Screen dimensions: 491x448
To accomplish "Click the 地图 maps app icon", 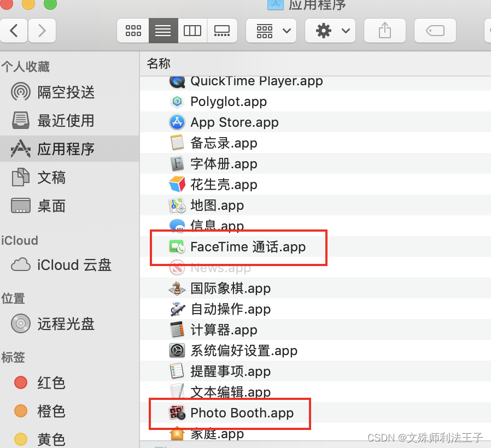I will [x=177, y=205].
